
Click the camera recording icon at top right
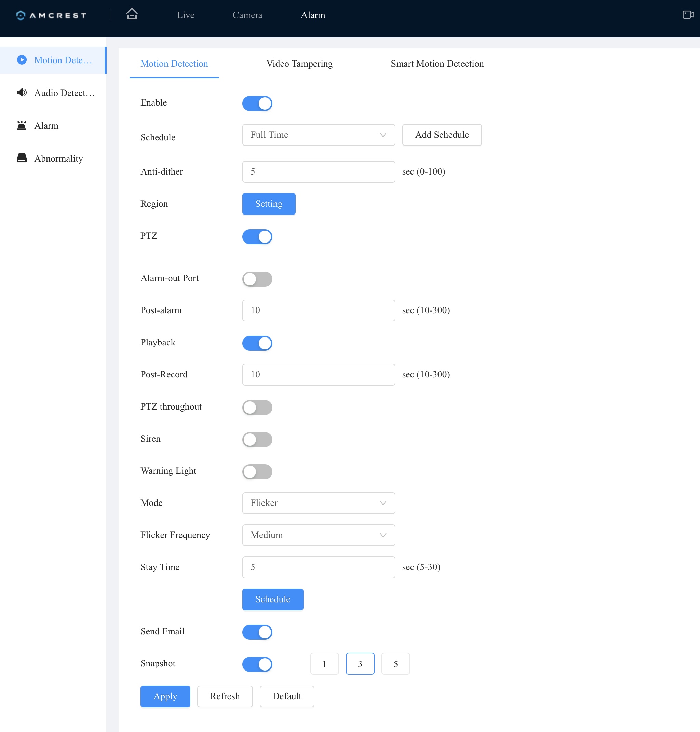(688, 15)
